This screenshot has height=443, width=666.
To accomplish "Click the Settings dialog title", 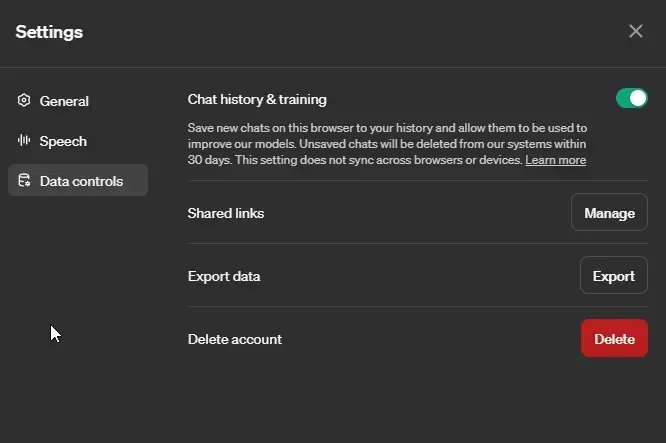I will [49, 32].
